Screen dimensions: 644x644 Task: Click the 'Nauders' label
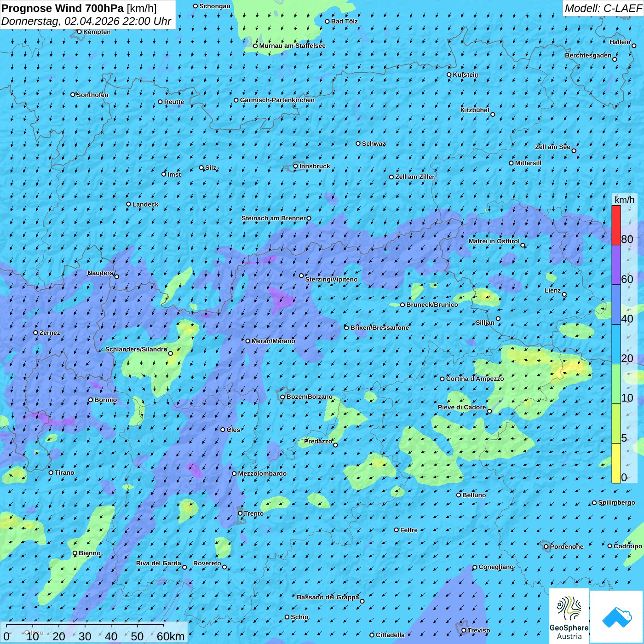pos(100,273)
